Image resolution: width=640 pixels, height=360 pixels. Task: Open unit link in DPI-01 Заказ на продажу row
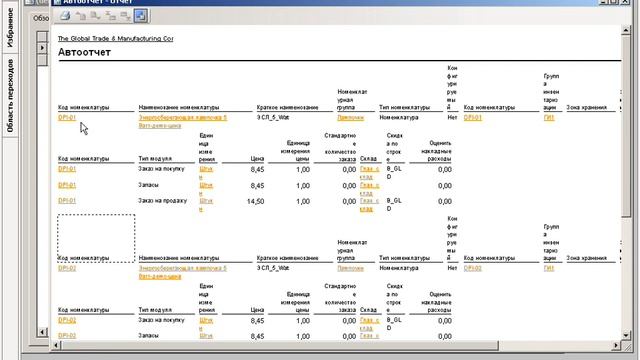(206, 205)
